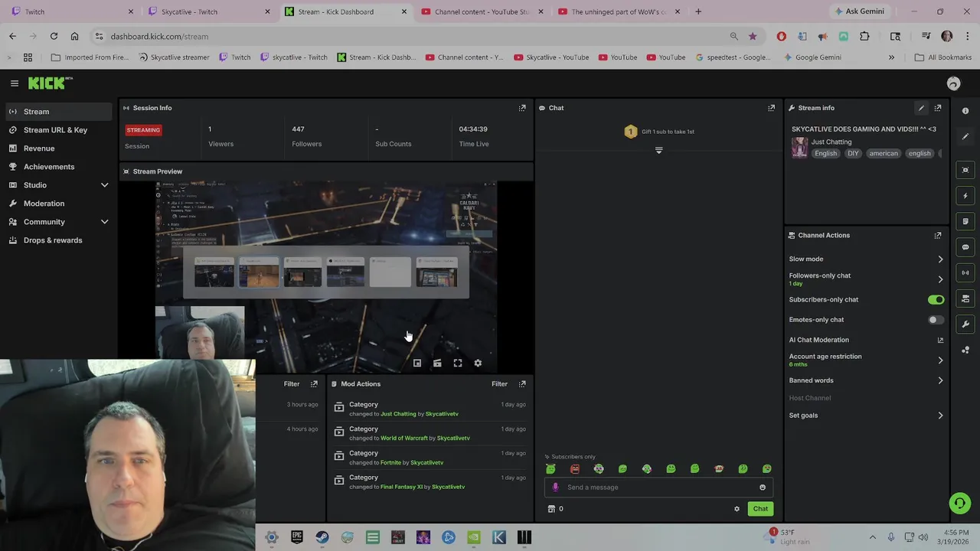Open Account age restriction settings
Image resolution: width=980 pixels, height=551 pixels.
click(x=867, y=360)
